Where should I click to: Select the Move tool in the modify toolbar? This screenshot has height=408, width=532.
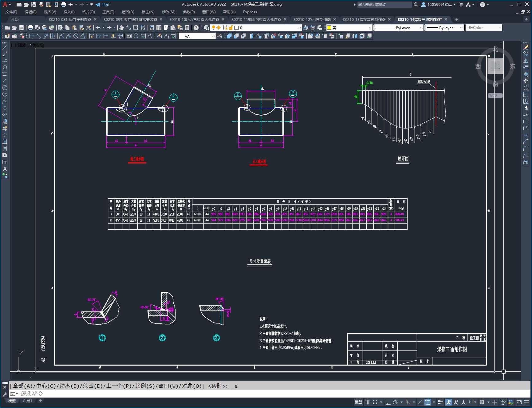526,81
